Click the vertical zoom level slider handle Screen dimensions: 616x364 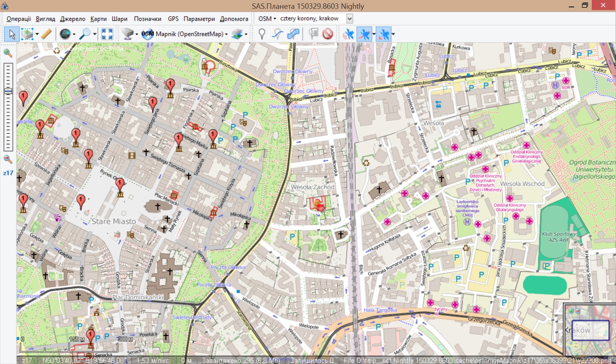click(x=8, y=91)
